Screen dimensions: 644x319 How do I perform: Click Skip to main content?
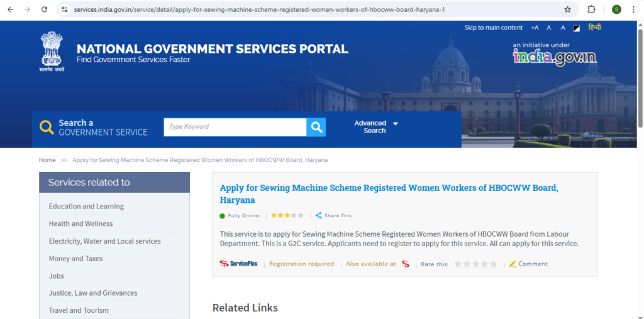pos(493,28)
